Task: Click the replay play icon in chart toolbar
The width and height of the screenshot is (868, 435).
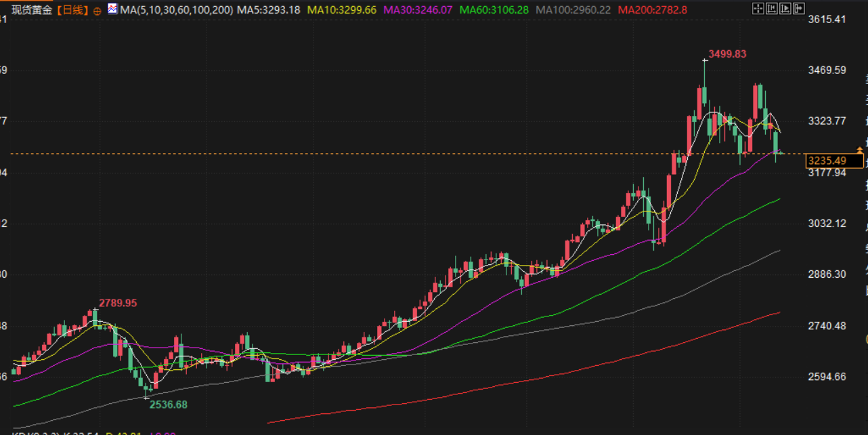Action: [x=785, y=8]
